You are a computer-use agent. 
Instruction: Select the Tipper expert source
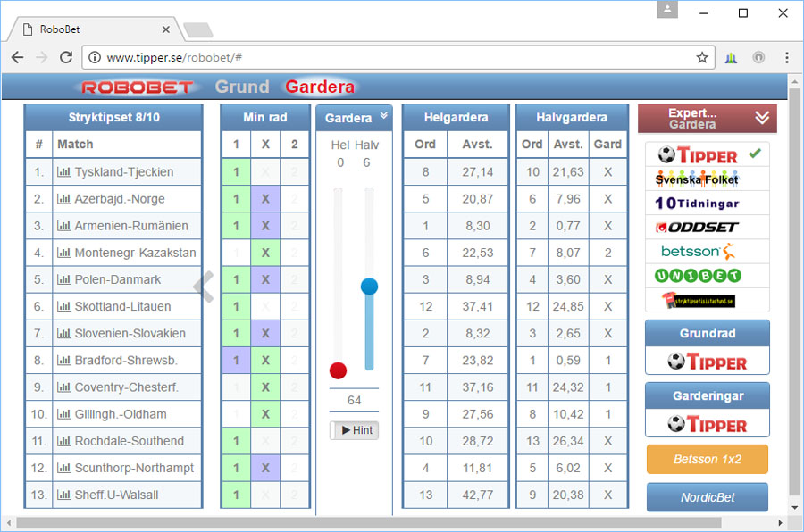click(x=708, y=154)
